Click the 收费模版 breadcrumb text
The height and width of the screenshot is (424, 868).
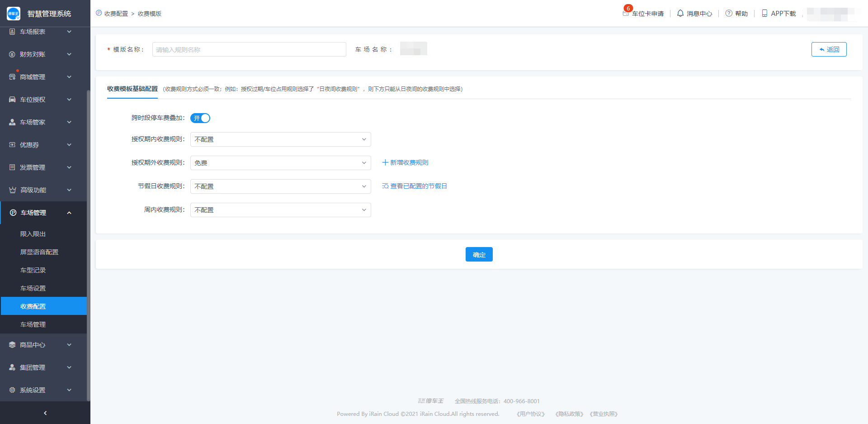click(150, 14)
